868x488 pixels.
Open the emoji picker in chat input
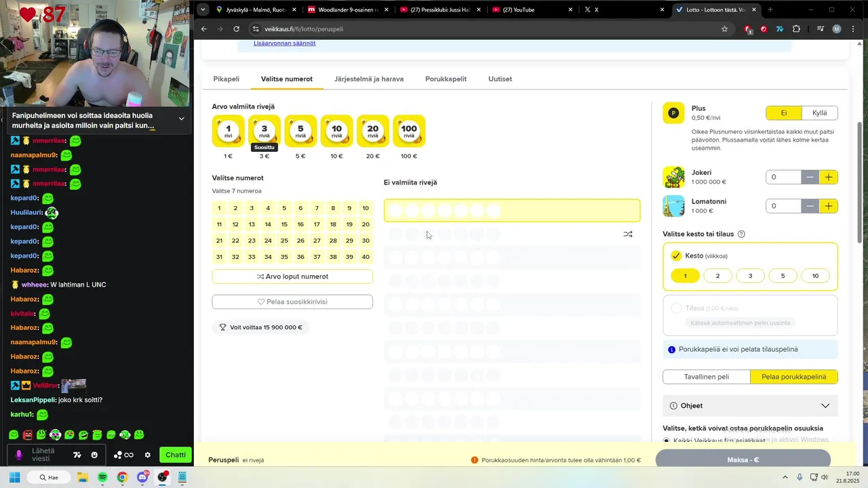click(94, 455)
